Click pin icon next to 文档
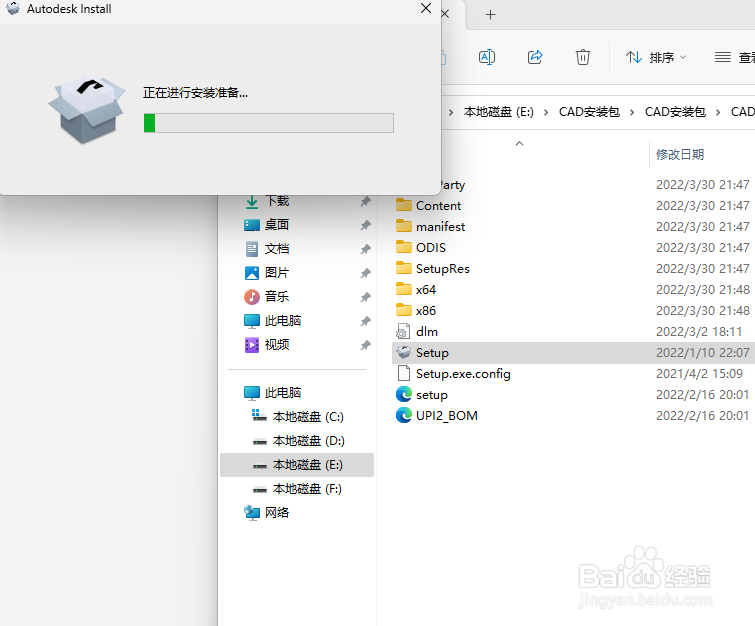Image resolution: width=755 pixels, height=626 pixels. tap(366, 249)
